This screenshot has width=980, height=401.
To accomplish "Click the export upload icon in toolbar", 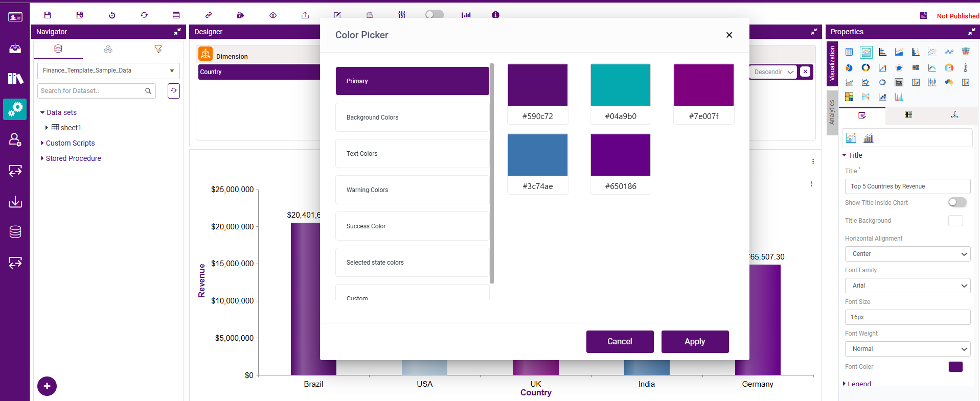I will pyautogui.click(x=305, y=15).
